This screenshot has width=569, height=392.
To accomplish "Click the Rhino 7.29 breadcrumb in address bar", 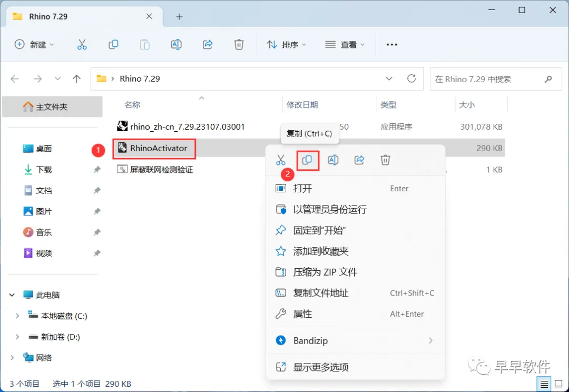I will (140, 79).
